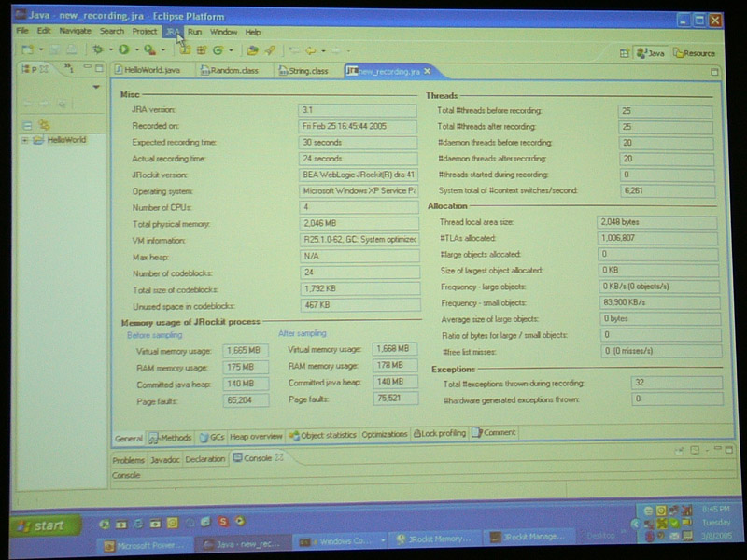The image size is (747, 560).
Task: Click Collapse All in Package Explorer
Action: tap(28, 125)
